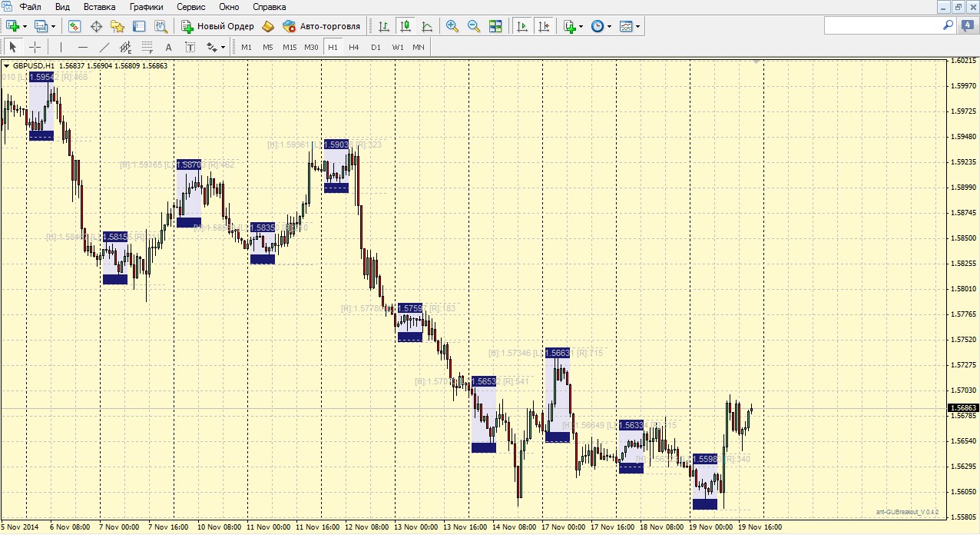Toggle the Auto-scroll chart button
The width and height of the screenshot is (980, 535).
pyautogui.click(x=522, y=26)
